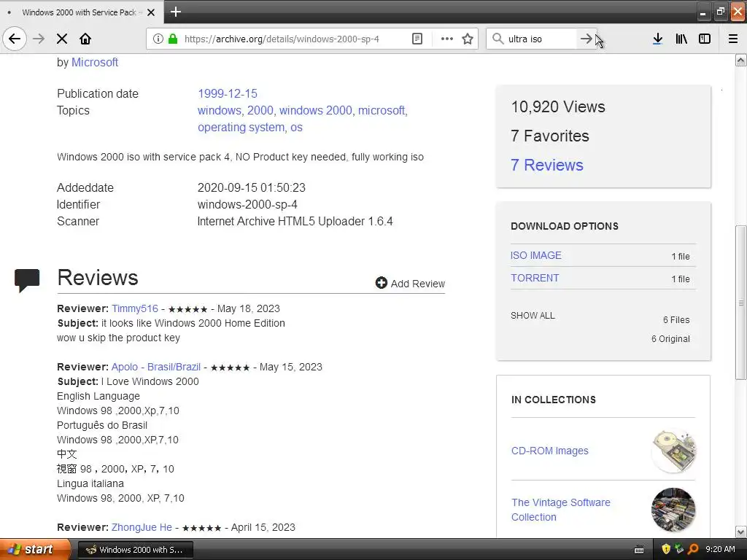This screenshot has width=747, height=560.
Task: Close the Windows 2000 tab
Action: coord(151,12)
